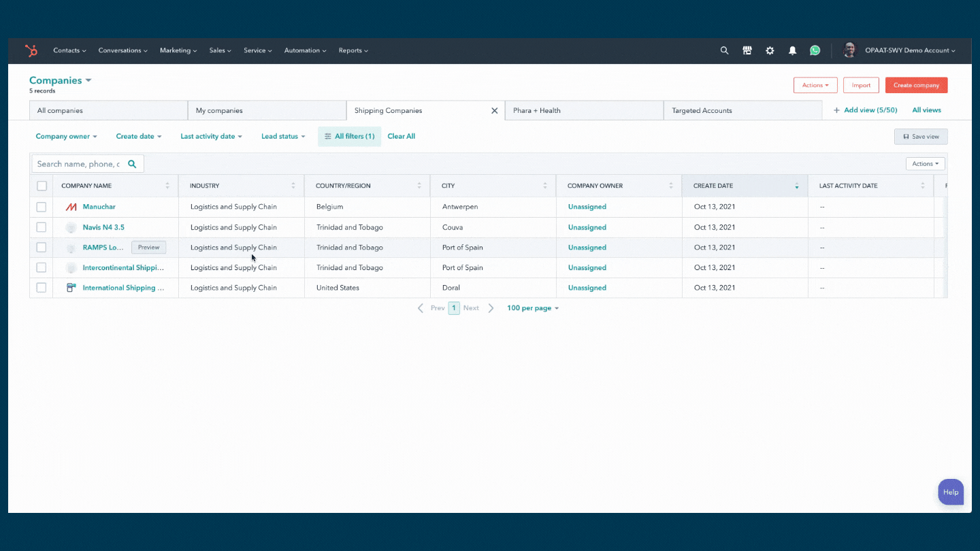980x551 pixels.
Task: Go to next page arrow
Action: tap(491, 308)
